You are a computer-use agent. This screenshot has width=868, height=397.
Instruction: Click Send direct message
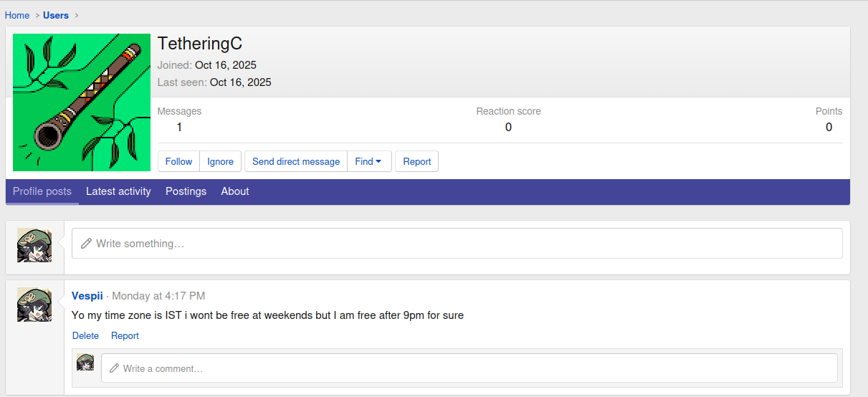pos(296,161)
